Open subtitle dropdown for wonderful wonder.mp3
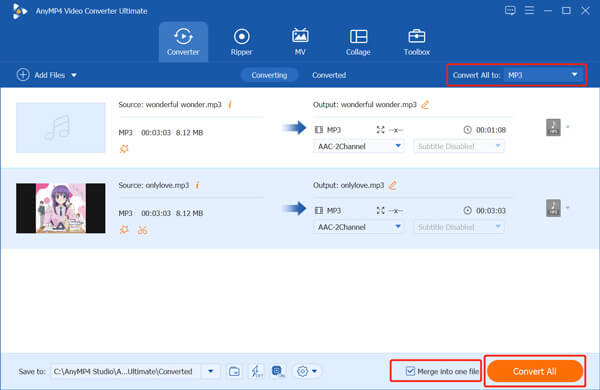Image resolution: width=600 pixels, height=390 pixels. 458,146
